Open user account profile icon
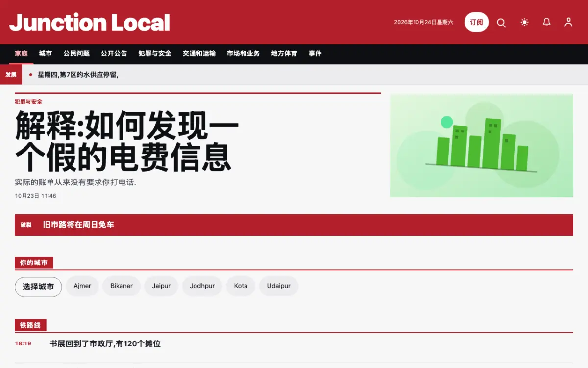This screenshot has height=368, width=588. [568, 23]
